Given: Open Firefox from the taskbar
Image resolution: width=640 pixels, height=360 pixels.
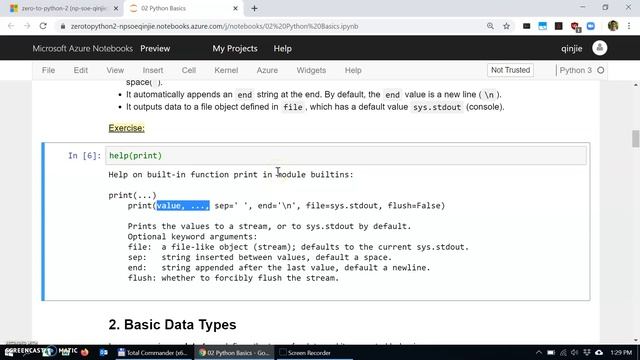Looking at the screenshot, I should [85, 352].
